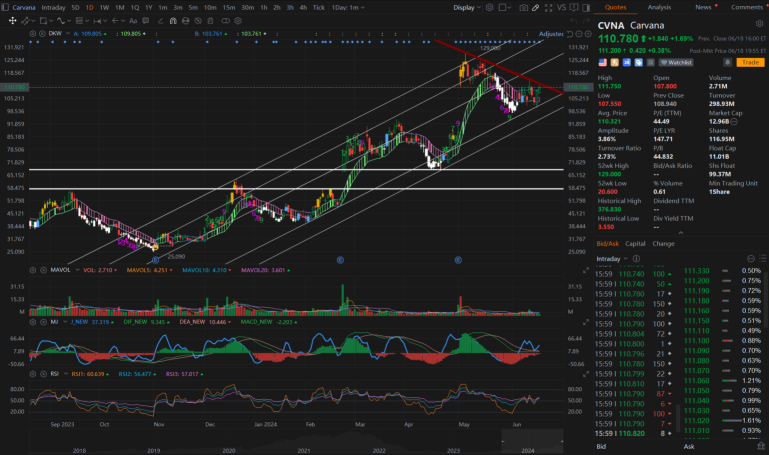Toggle Adjusted price setting

(551, 34)
